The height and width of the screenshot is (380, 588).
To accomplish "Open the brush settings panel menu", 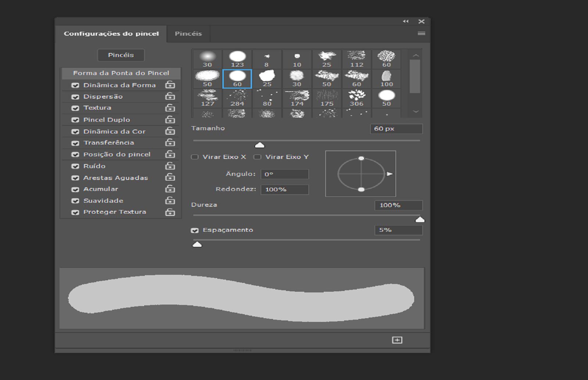I will [x=422, y=33].
